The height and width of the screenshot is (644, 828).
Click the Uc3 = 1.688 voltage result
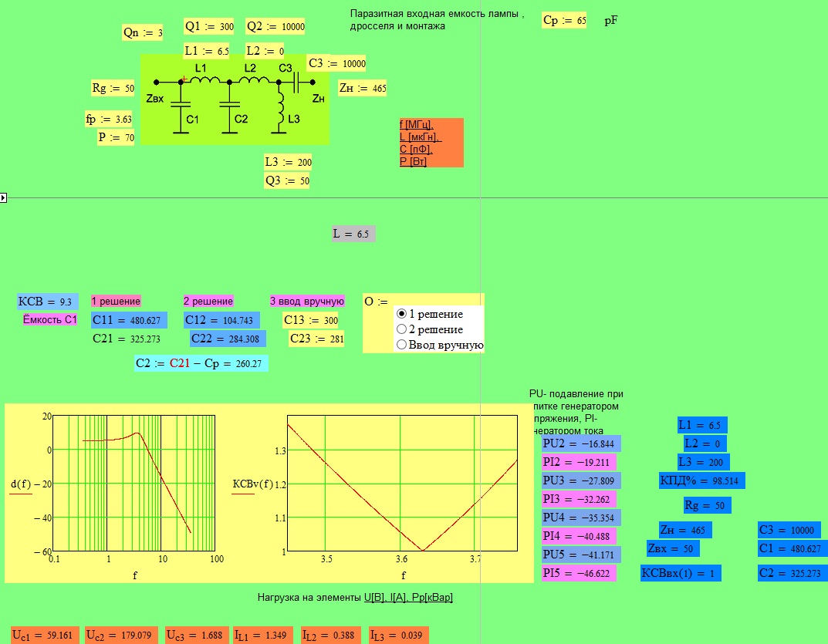pyautogui.click(x=197, y=635)
